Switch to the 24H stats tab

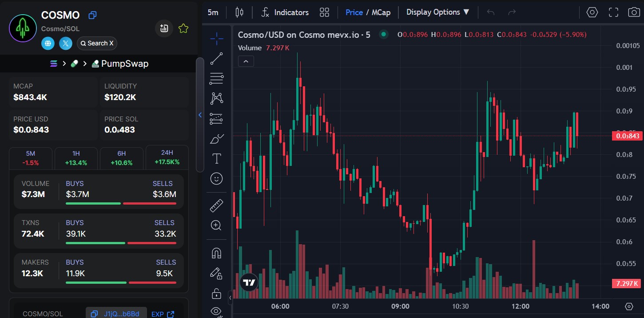point(167,157)
